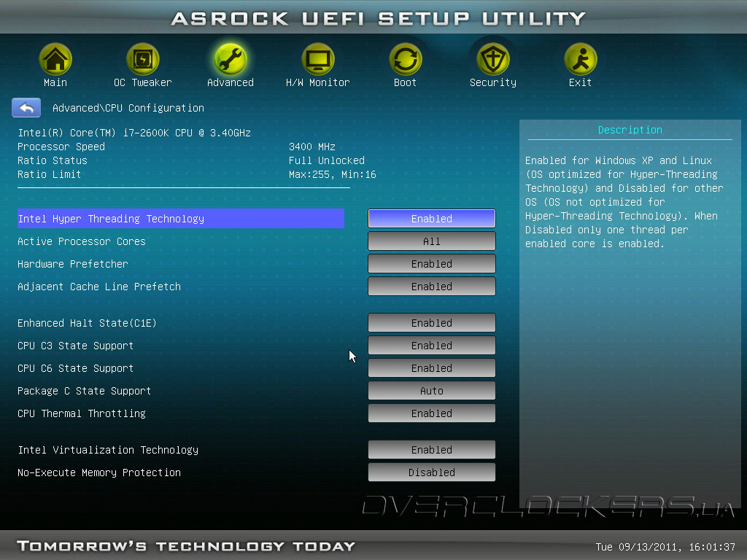Click the date and time in the footer
The image size is (747, 560).
[665, 547]
